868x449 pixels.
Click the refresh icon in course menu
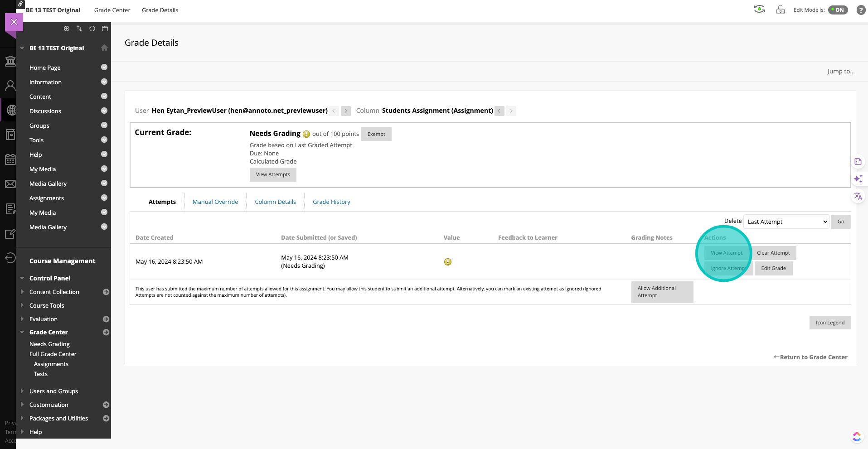(92, 29)
